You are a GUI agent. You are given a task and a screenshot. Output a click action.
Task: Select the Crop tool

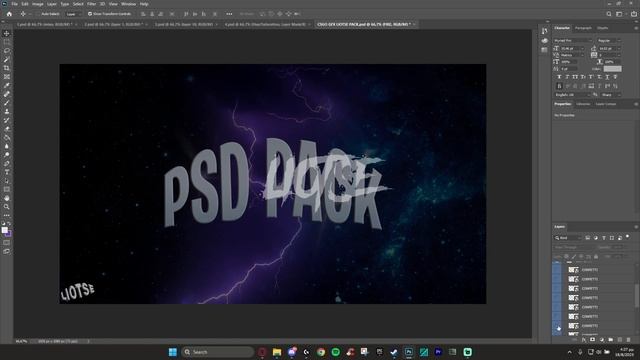[x=7, y=68]
